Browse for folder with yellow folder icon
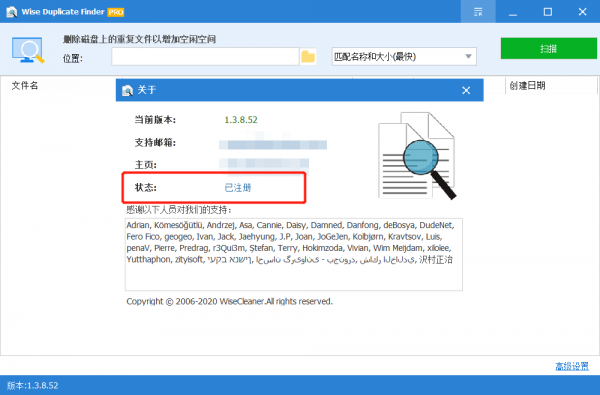 [308, 57]
